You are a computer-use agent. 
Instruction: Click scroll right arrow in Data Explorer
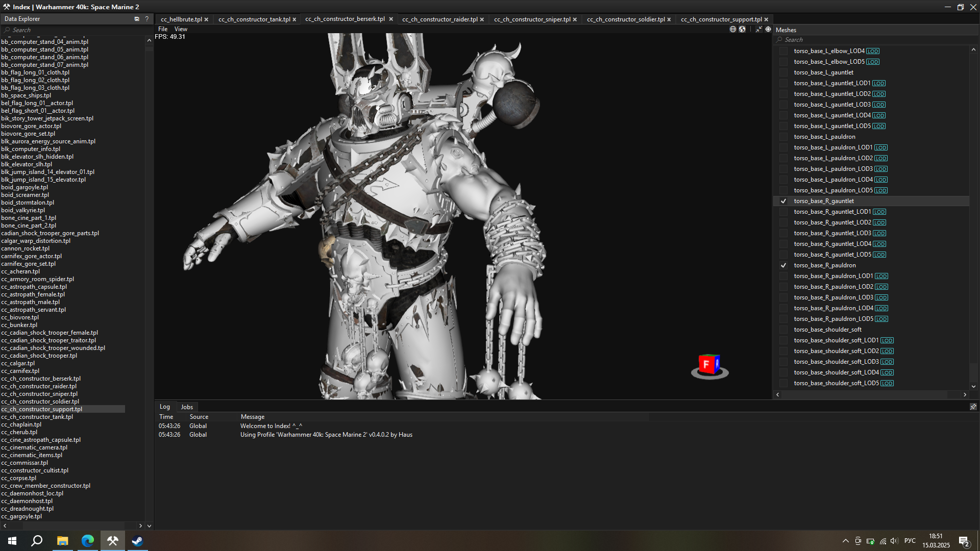pyautogui.click(x=140, y=525)
